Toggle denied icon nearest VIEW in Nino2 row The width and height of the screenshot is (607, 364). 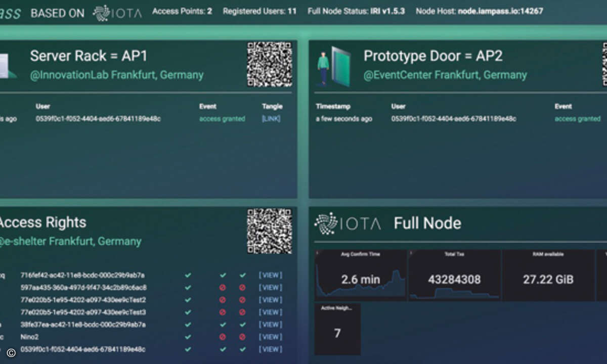(x=242, y=337)
